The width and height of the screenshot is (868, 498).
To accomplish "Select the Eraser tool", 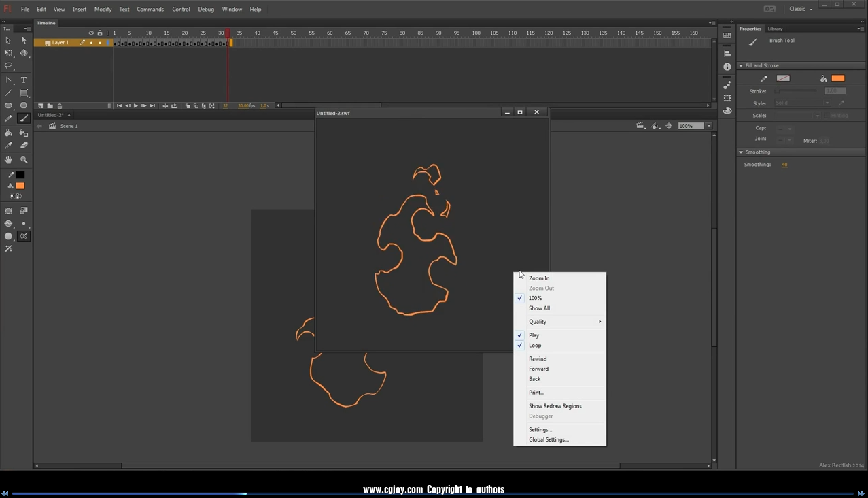I will click(x=24, y=146).
